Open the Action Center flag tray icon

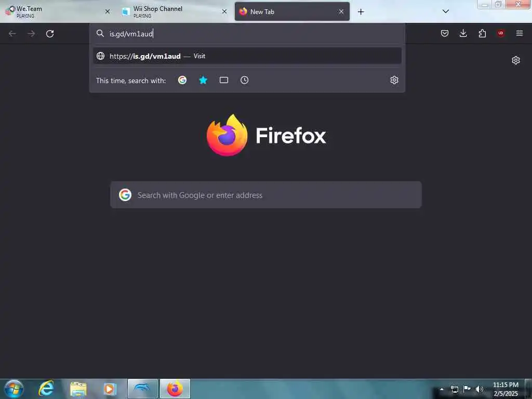point(467,389)
